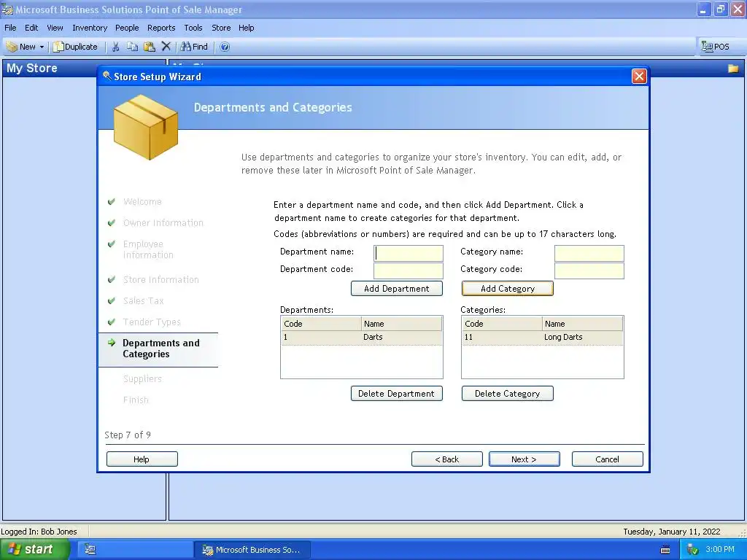Click the quick launch taskbar icon
Viewport: 747px width, 560px height.
click(x=90, y=550)
